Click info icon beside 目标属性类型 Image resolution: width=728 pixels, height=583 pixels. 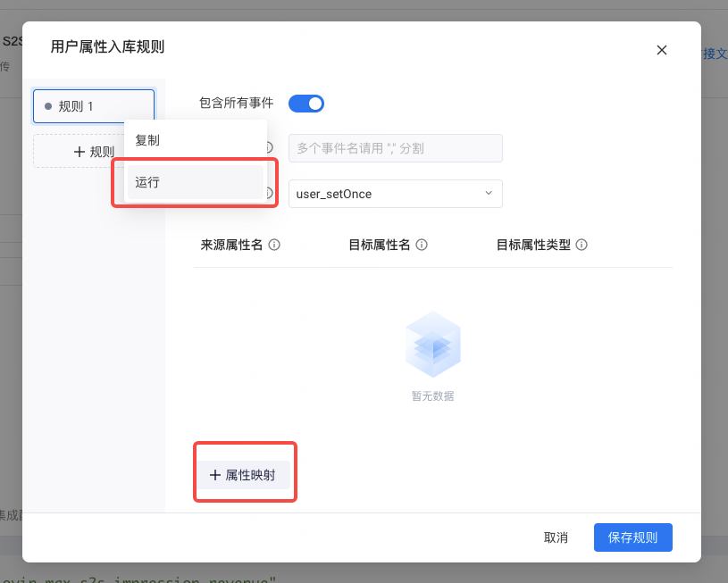point(582,245)
